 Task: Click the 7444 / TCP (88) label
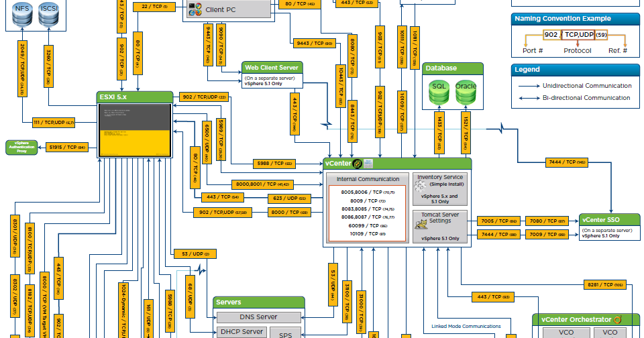[499, 235]
